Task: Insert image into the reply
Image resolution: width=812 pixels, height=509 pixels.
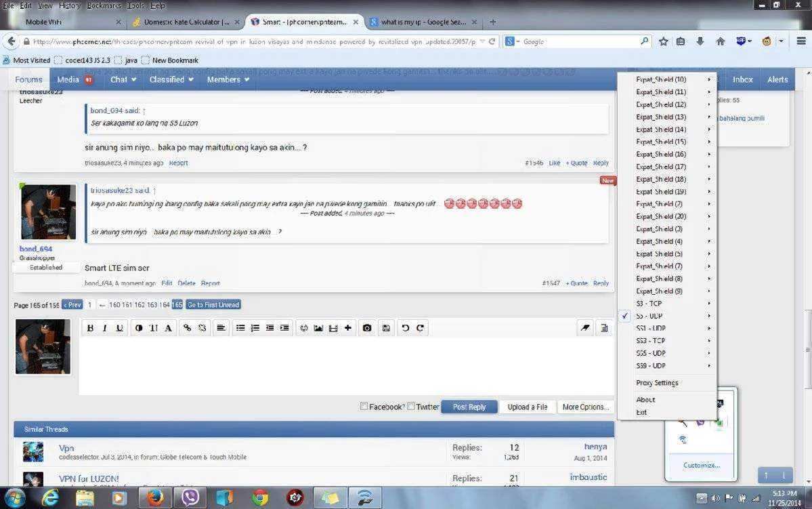Action: tap(318, 328)
